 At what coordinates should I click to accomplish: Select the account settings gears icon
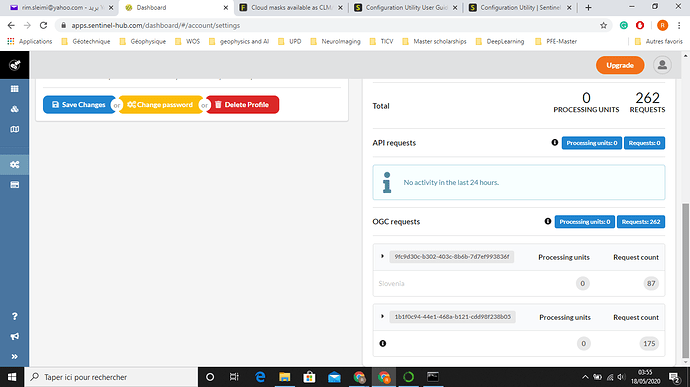(15, 165)
